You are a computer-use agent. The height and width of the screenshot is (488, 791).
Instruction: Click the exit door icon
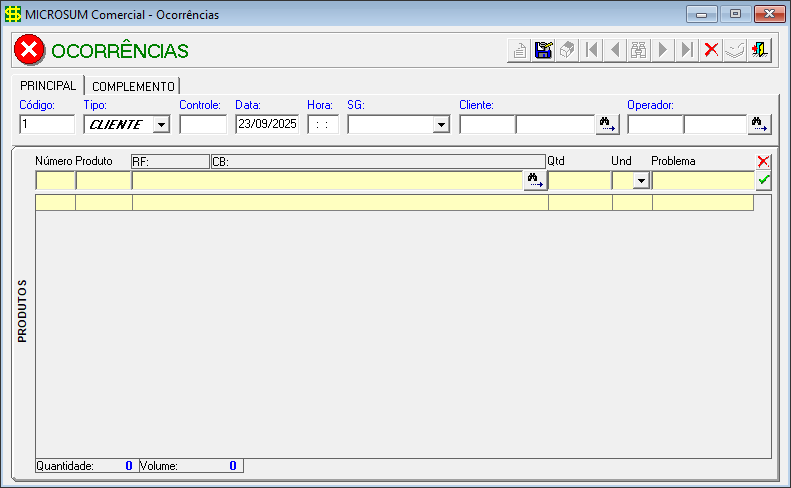point(760,50)
